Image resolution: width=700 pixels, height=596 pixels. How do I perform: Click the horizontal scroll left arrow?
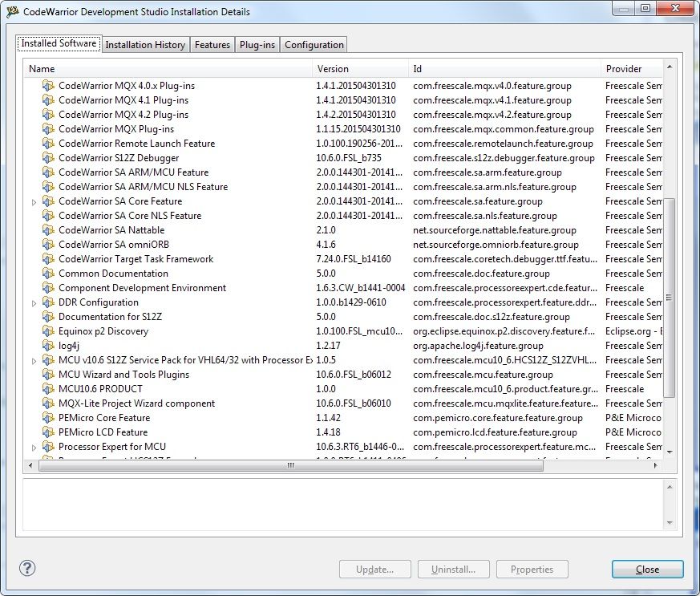pos(30,465)
